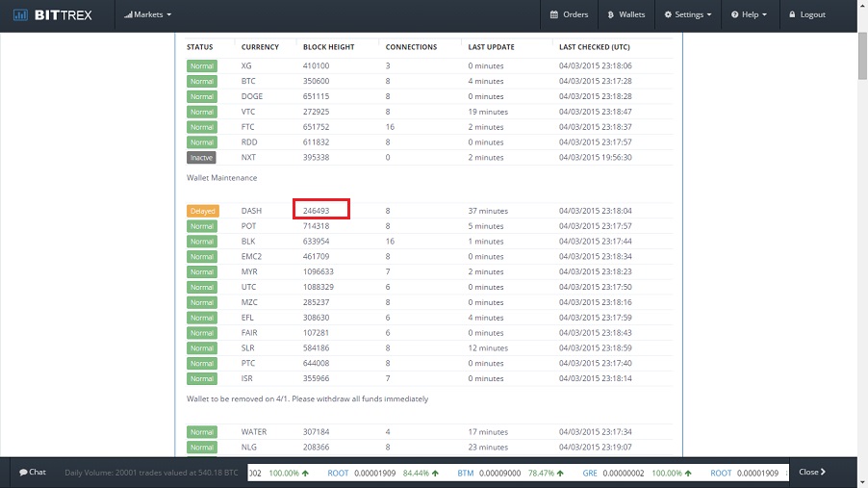868x488 pixels.
Task: Click the page vertical scrollbar thumb
Action: click(862, 56)
